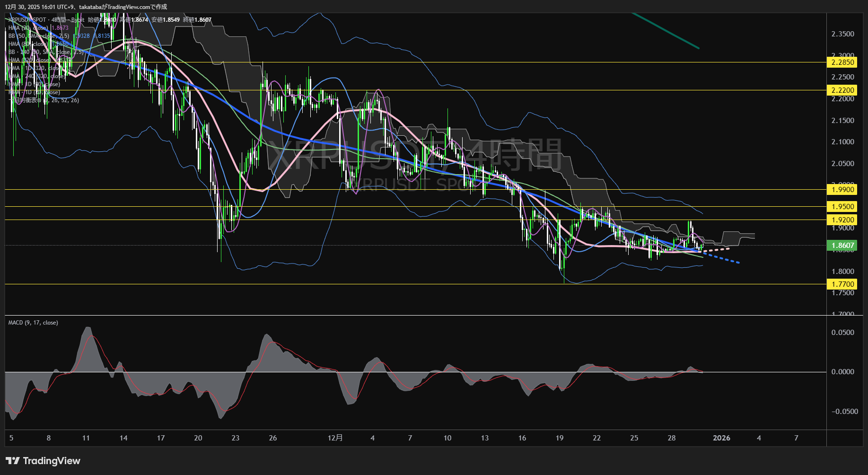
Task: Click the MACD (9, 17, close) legend label
Action: [x=33, y=322]
